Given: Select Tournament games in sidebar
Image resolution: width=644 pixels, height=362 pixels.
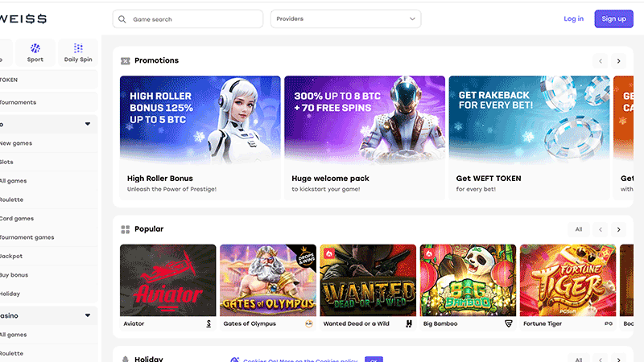Looking at the screenshot, I should click(x=49, y=237).
